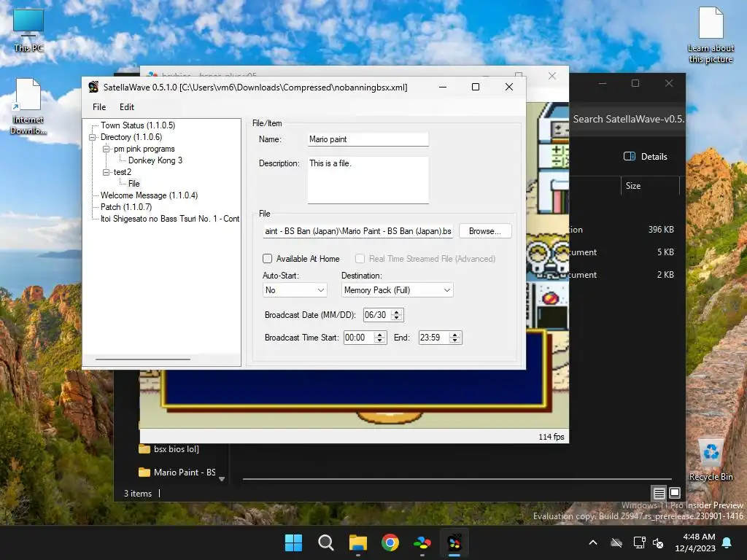
Task: Click the Explorer navigation pane scroll-down arrow
Action: (222, 479)
